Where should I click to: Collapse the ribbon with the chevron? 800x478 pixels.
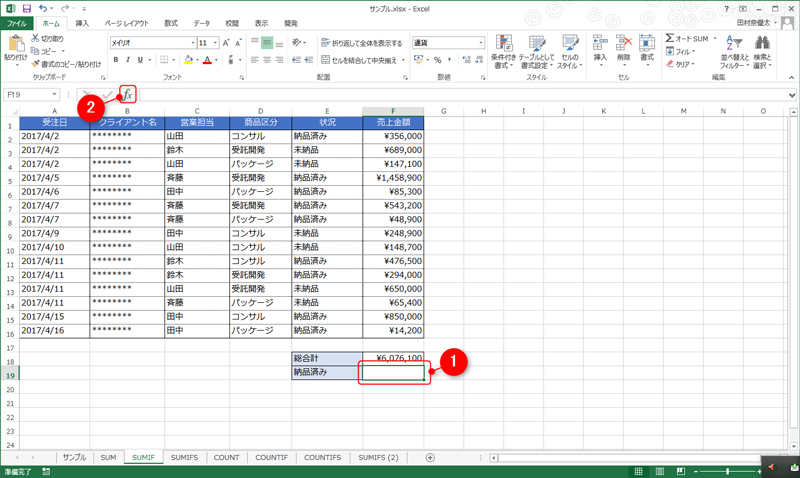(x=791, y=78)
